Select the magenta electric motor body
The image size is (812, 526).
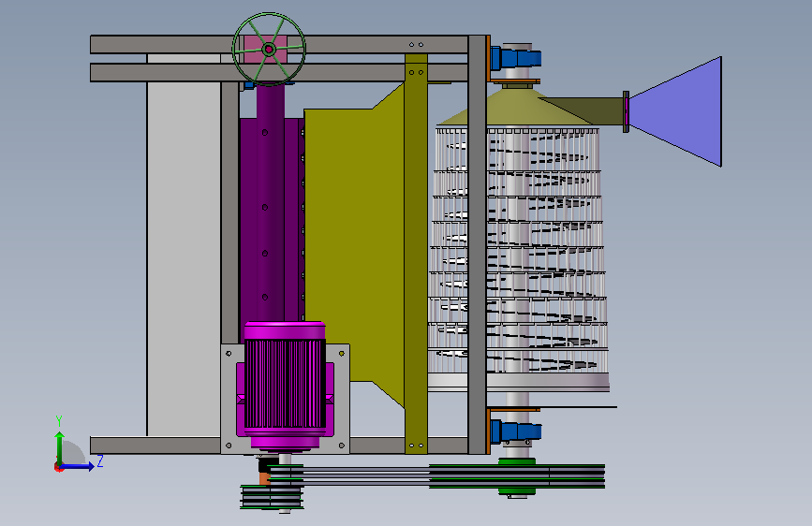tap(285, 386)
